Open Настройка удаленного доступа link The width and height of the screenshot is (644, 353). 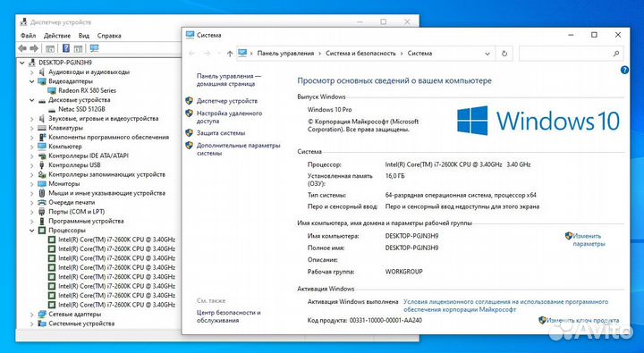229,117
